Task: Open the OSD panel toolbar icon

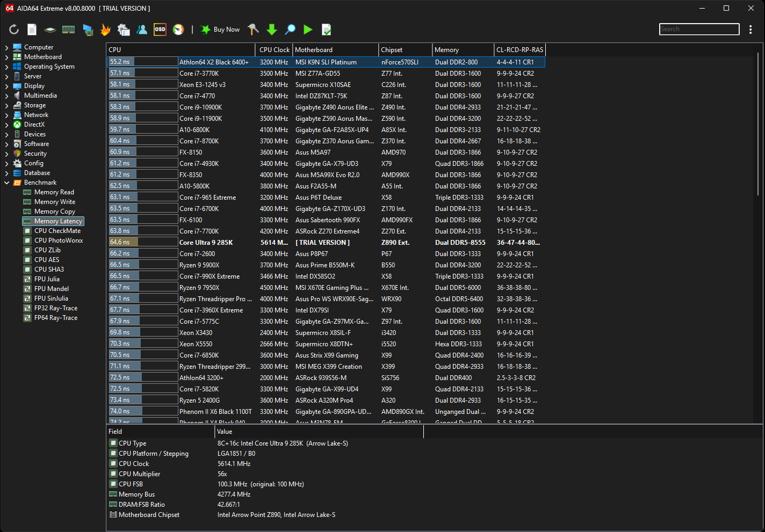Action: tap(160, 30)
